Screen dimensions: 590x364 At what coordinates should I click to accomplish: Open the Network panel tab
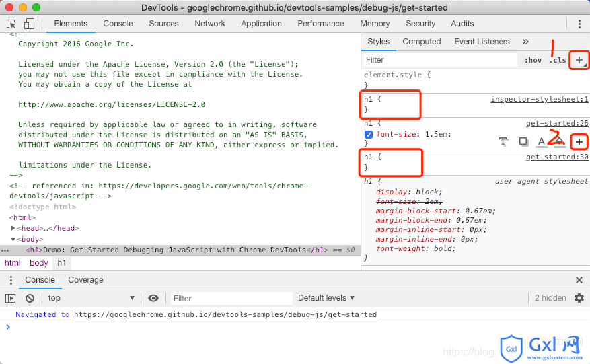tap(210, 24)
